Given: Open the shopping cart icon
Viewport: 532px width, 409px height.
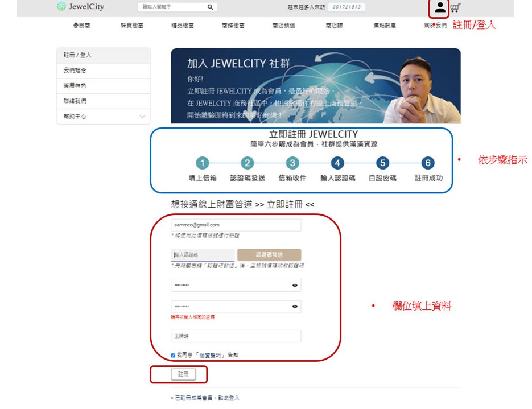Looking at the screenshot, I should pyautogui.click(x=455, y=7).
